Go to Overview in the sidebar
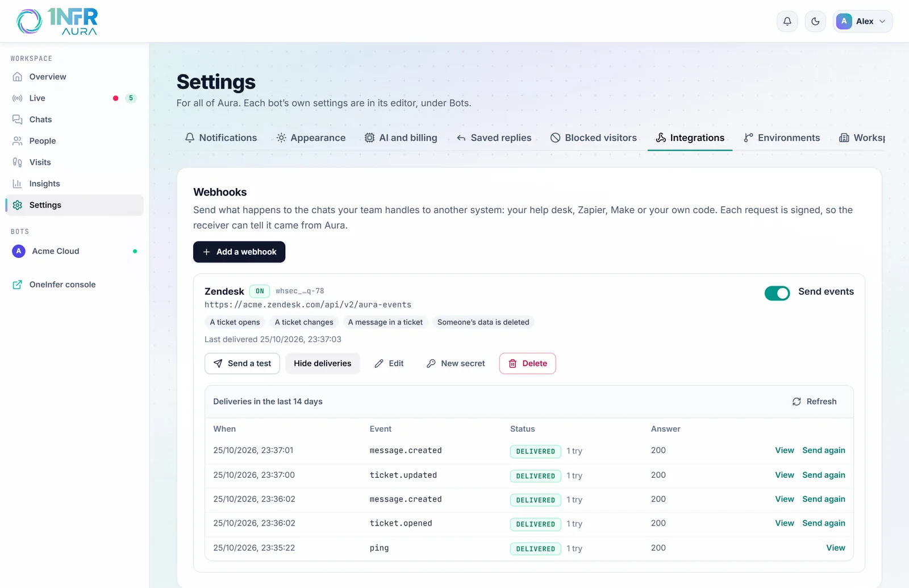 coord(74,77)
